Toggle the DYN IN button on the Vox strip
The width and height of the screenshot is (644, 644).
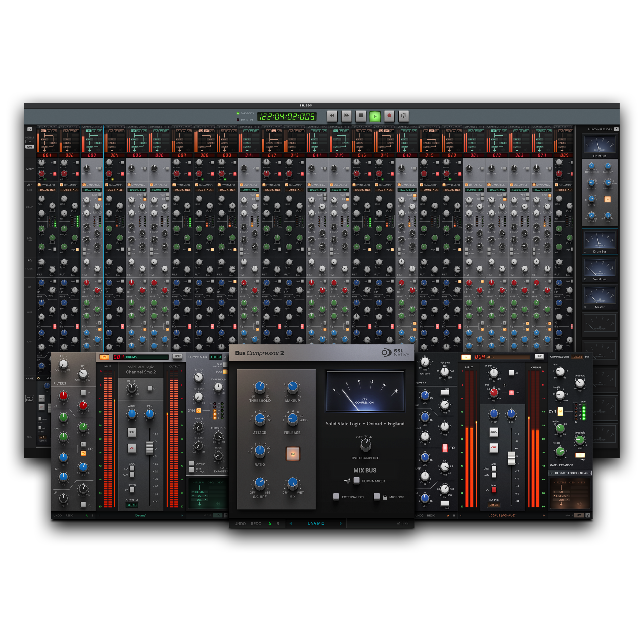tap(560, 411)
